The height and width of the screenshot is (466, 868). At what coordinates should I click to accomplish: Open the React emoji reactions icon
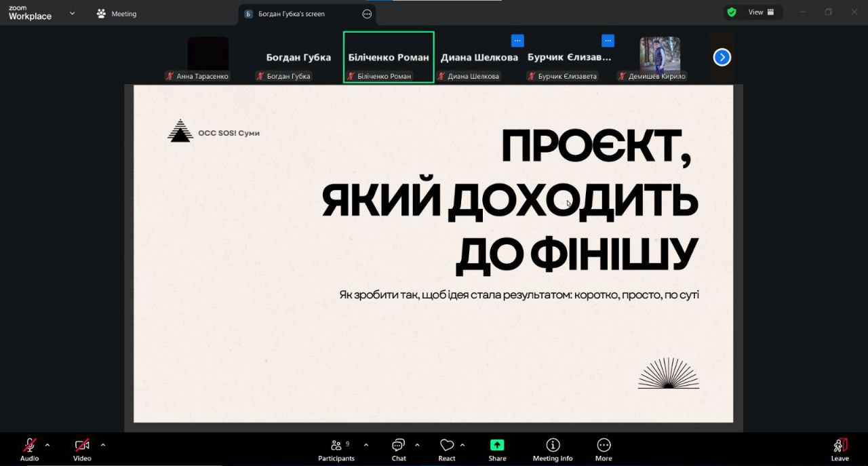pos(446,445)
